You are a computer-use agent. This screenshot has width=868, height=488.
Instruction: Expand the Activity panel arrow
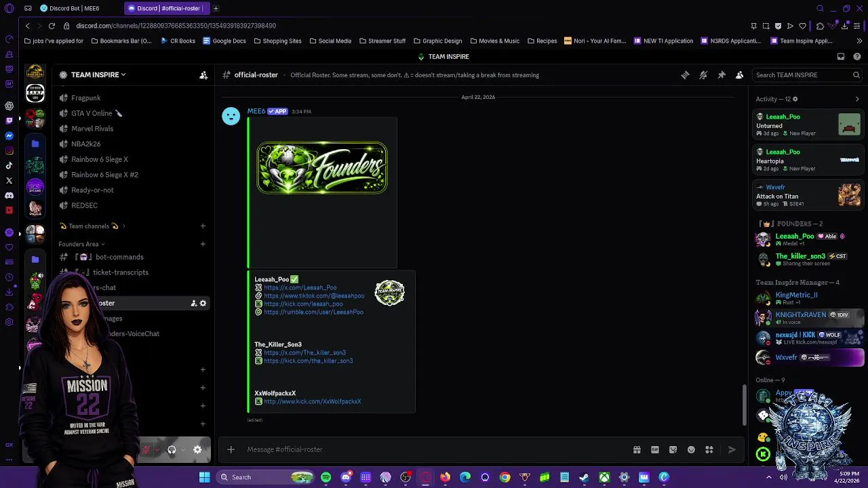[x=857, y=100]
